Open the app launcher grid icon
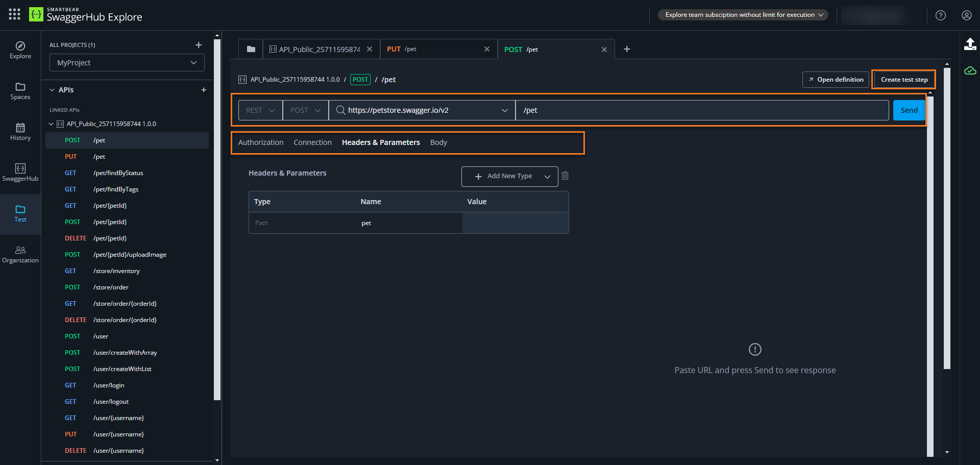Viewport: 980px width, 465px height. (x=15, y=14)
